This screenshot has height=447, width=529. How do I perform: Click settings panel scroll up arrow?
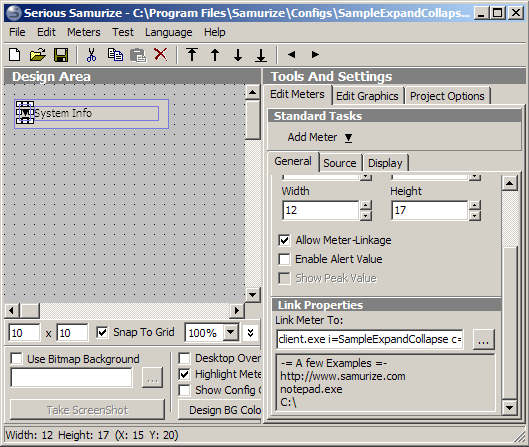point(509,183)
